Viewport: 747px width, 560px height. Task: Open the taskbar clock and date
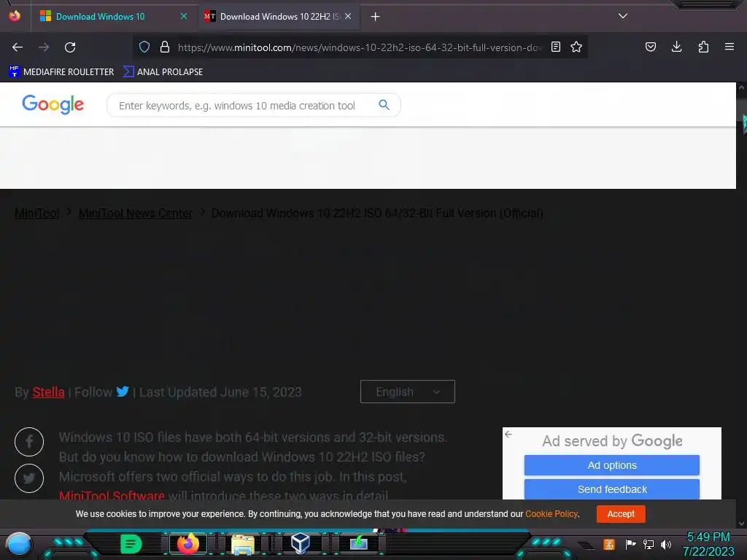point(708,544)
